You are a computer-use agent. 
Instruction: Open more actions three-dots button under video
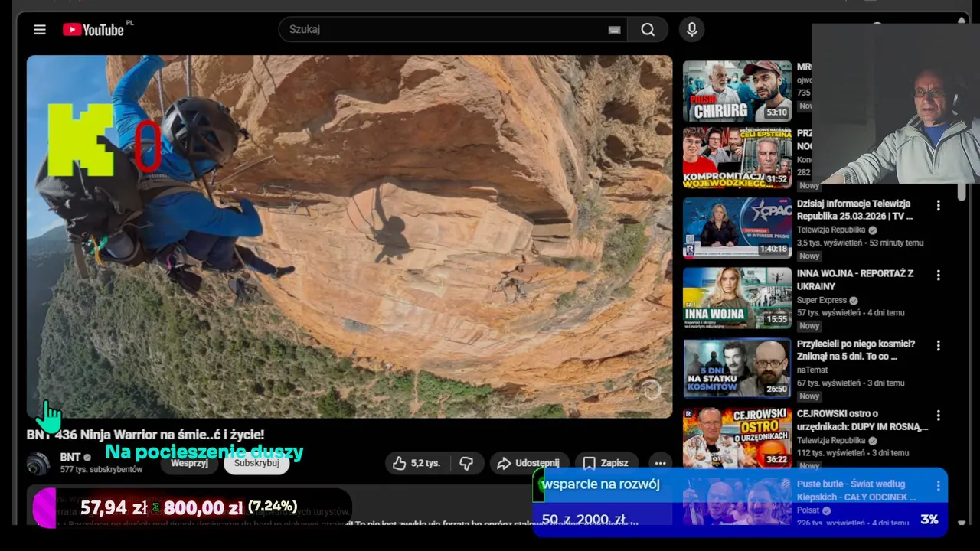(x=660, y=463)
